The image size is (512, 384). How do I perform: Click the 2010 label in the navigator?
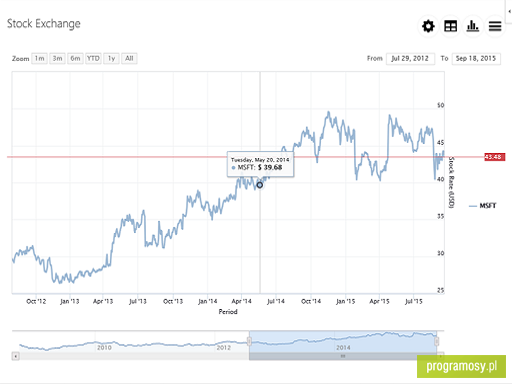(x=104, y=348)
